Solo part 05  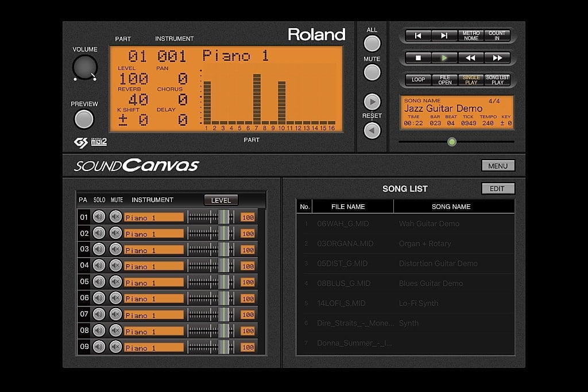tap(99, 281)
